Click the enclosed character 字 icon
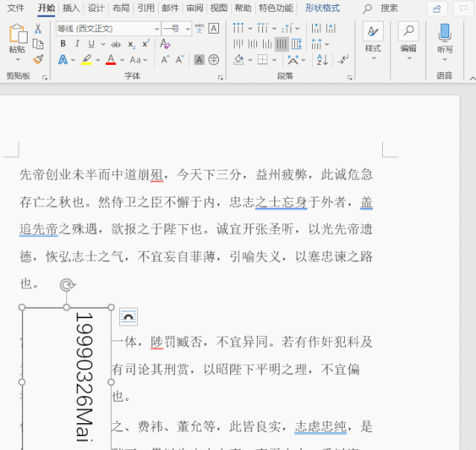 pos(214,60)
